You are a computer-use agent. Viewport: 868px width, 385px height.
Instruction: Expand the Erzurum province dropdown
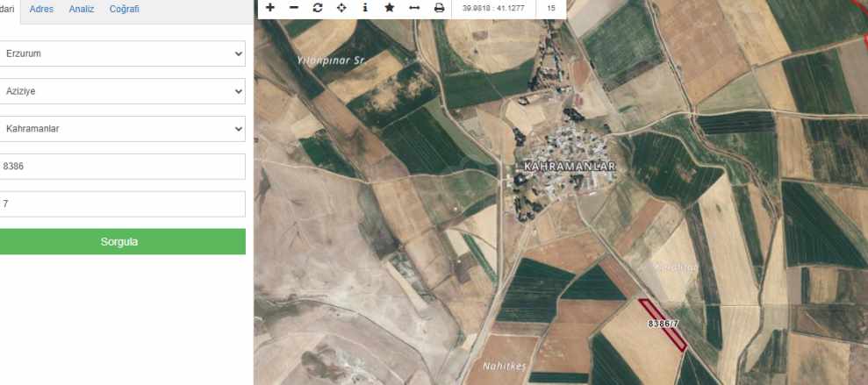click(x=122, y=53)
